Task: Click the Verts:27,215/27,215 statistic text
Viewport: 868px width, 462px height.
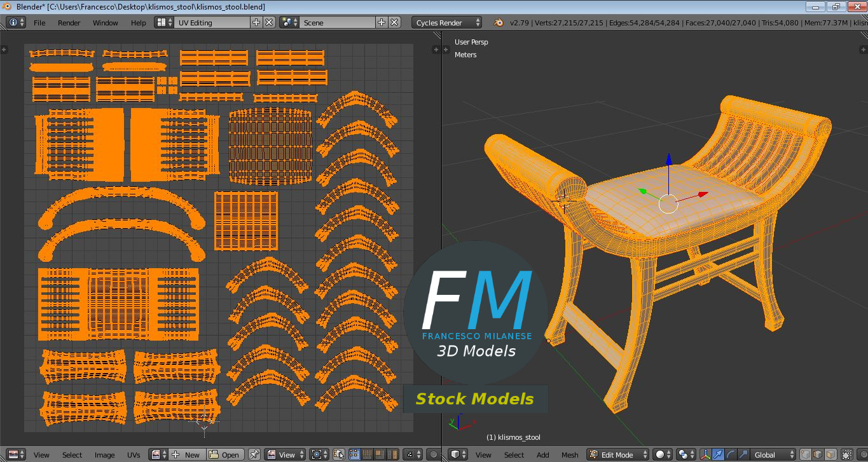Action: [x=569, y=23]
